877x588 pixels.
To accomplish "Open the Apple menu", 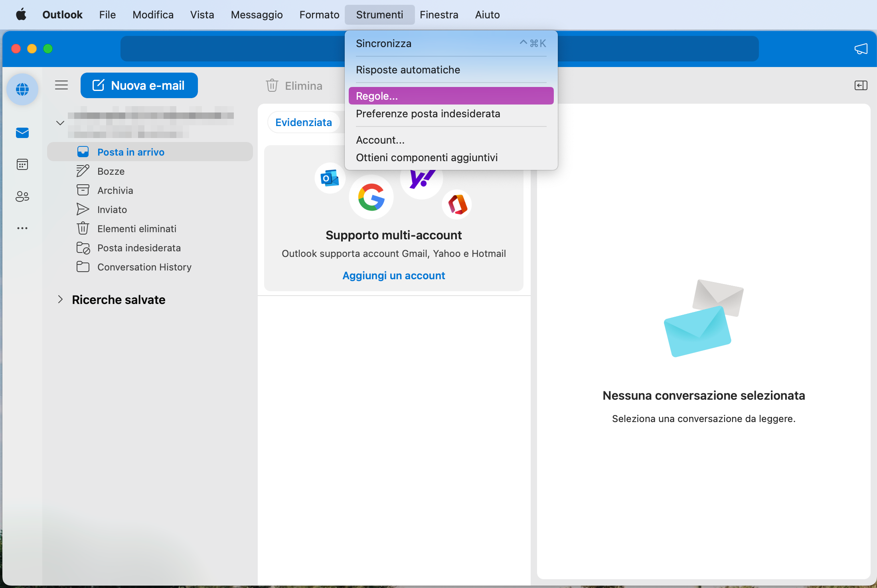I will click(x=21, y=15).
